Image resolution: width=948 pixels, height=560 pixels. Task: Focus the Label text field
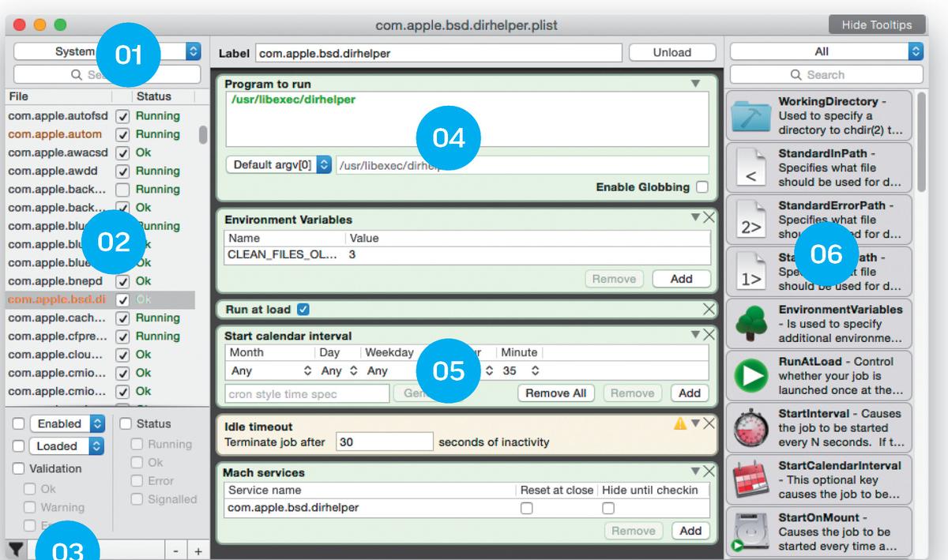[x=438, y=53]
